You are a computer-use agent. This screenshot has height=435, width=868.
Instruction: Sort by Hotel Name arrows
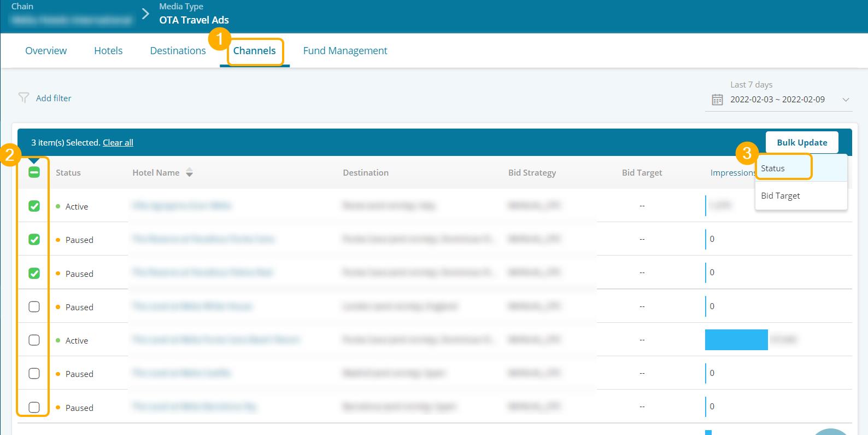click(189, 172)
